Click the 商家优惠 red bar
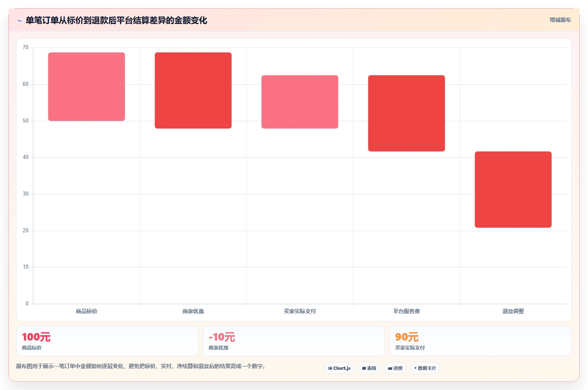 pos(193,90)
